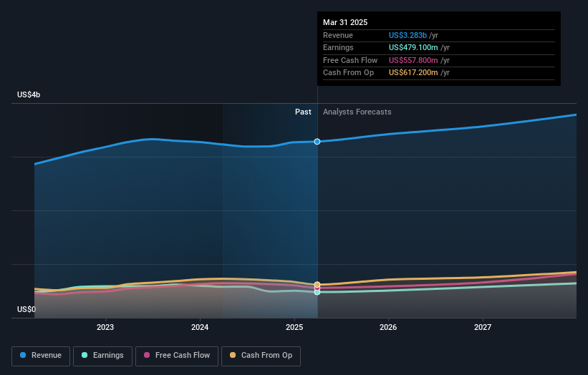Click the Earnings row label in tooltip
Screen dimensions: 588x375
338,47
